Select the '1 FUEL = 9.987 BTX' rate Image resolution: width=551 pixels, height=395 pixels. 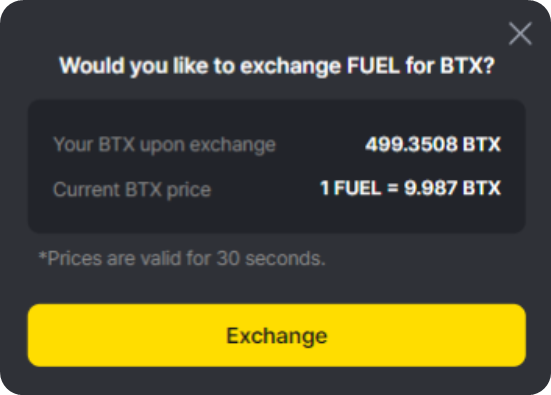coord(410,188)
